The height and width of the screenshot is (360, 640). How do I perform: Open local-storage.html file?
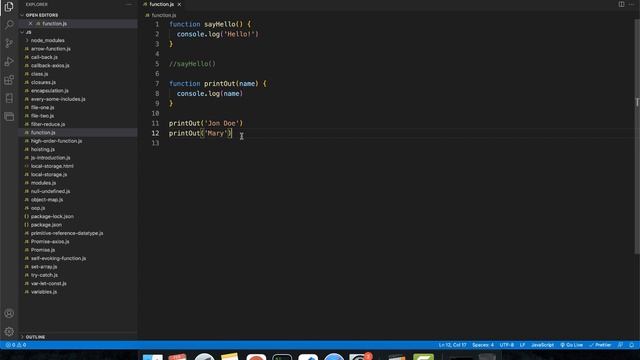coord(52,166)
